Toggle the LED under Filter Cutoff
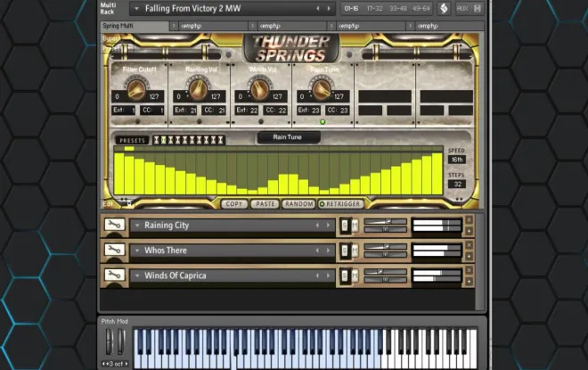588x370 pixels. 137,121
